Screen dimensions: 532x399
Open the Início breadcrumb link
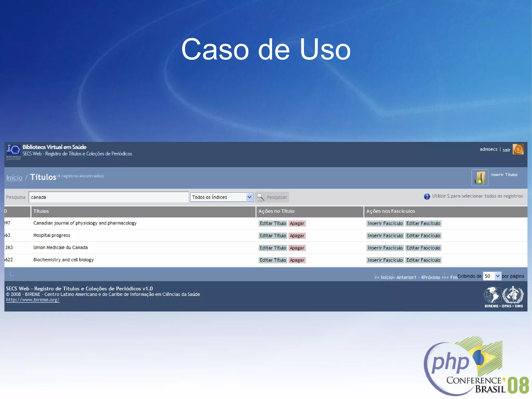tap(14, 178)
